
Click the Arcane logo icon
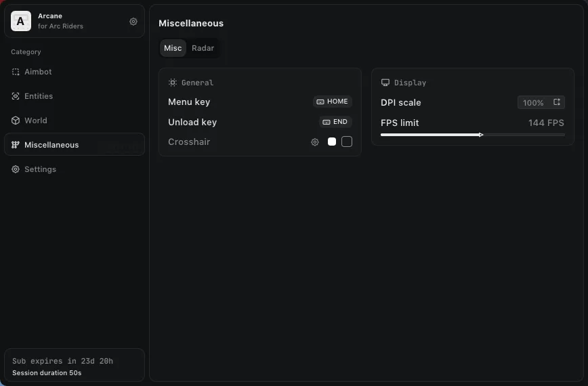[21, 21]
